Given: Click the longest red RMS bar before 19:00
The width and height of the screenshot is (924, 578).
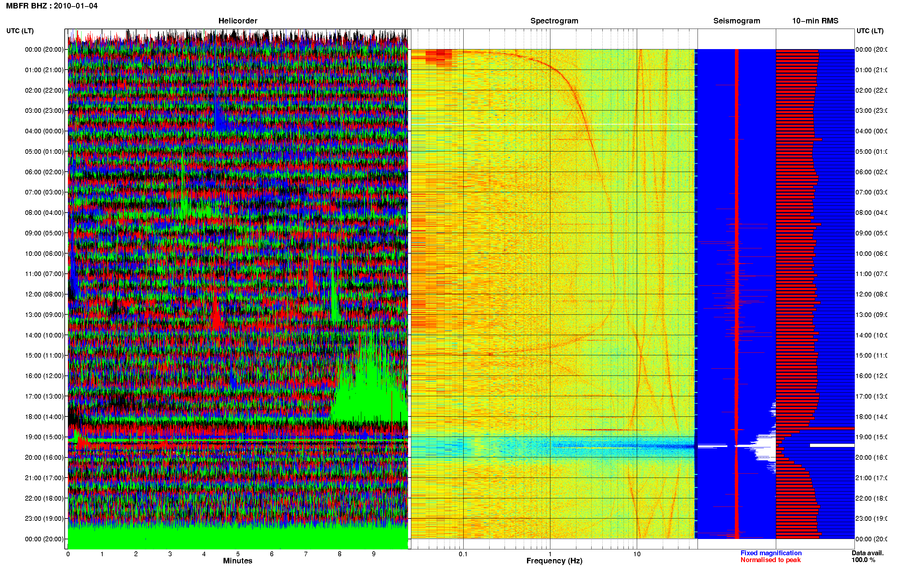Looking at the screenshot, I should [x=815, y=428].
